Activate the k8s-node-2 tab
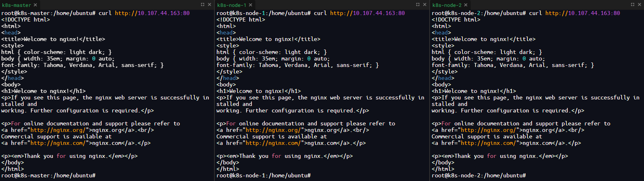 point(447,5)
